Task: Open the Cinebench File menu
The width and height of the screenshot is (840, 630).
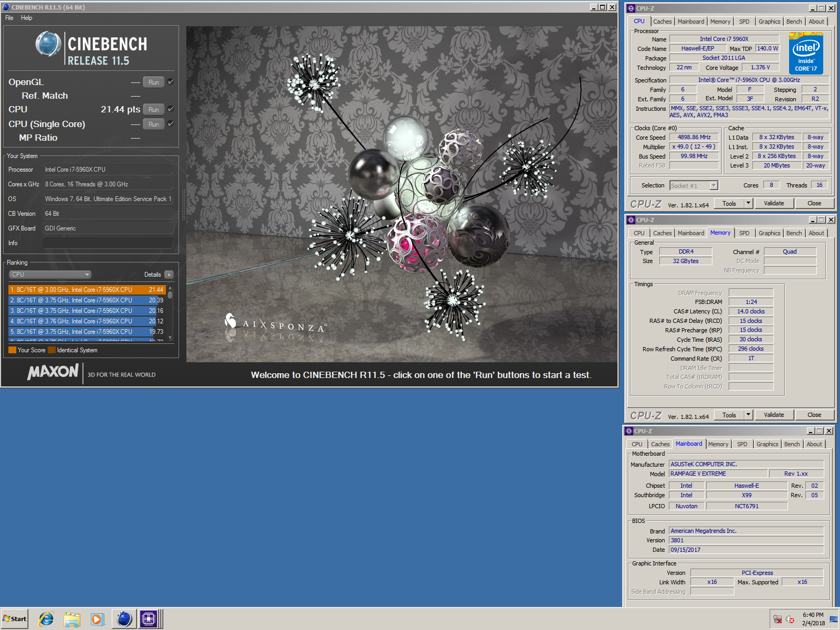Action: click(9, 18)
